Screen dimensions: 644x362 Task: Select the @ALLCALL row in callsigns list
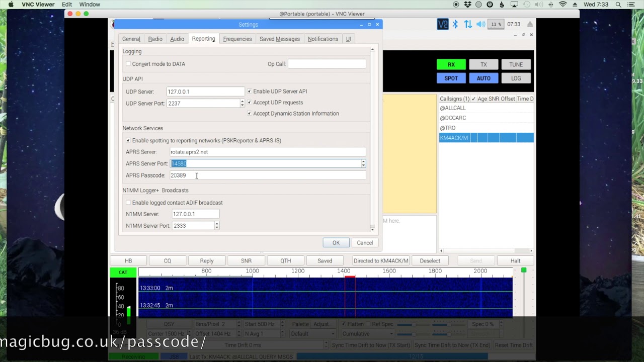click(x=486, y=108)
